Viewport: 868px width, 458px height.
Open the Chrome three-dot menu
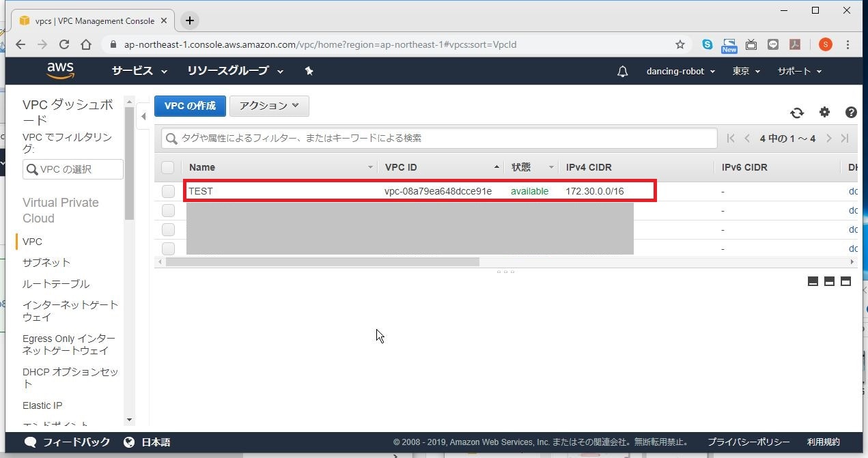[x=848, y=44]
